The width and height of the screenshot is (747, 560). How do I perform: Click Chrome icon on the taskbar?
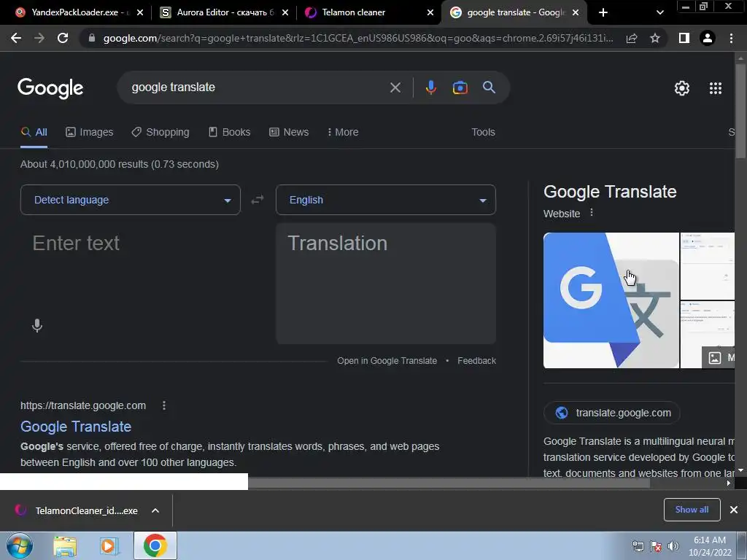[x=155, y=545]
